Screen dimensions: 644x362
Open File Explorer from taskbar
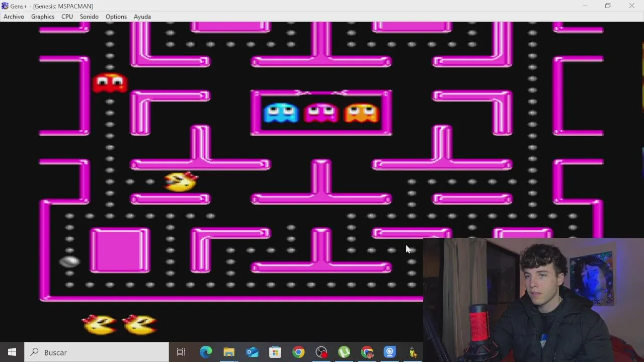pyautogui.click(x=229, y=352)
